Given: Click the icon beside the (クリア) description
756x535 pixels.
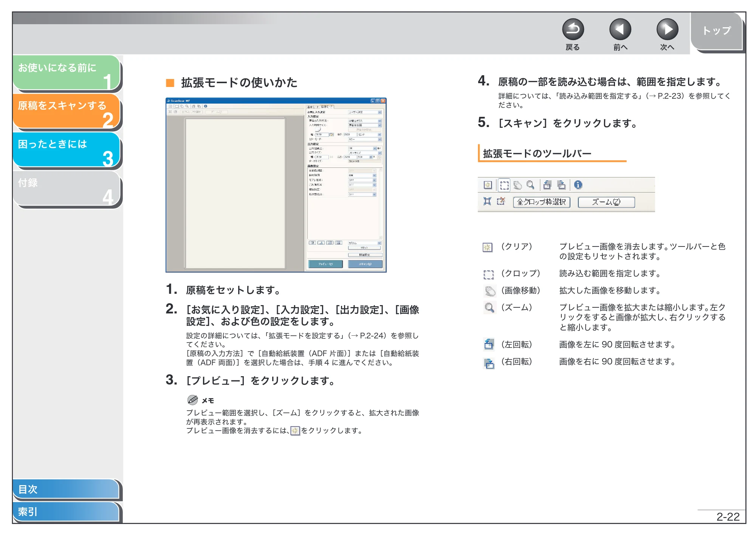Looking at the screenshot, I should pyautogui.click(x=488, y=247).
